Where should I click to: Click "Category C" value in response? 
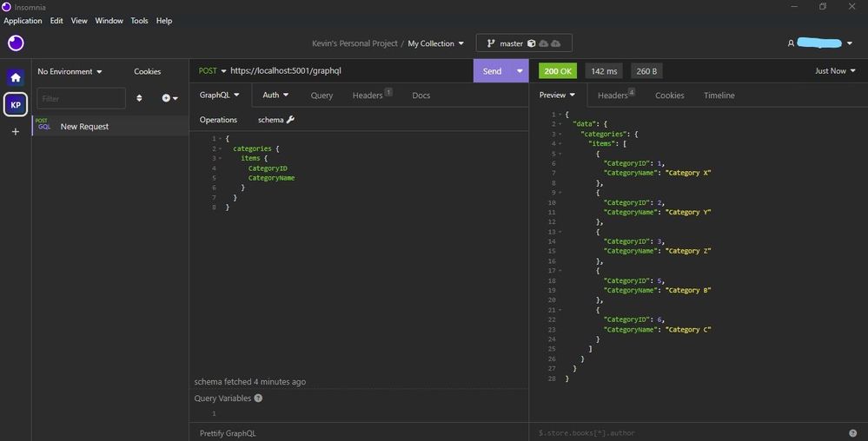(x=688, y=329)
